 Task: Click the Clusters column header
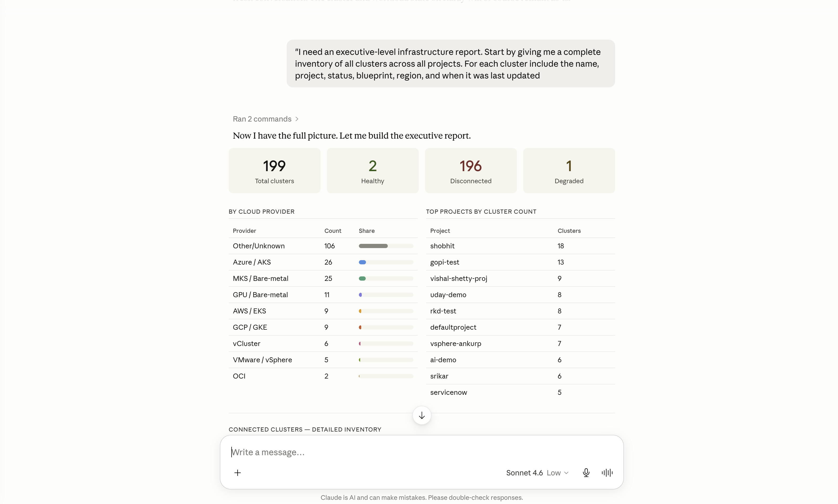click(x=569, y=230)
